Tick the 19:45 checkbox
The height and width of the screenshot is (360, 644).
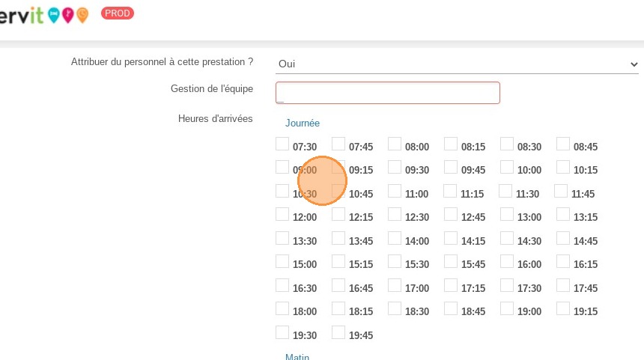(x=338, y=332)
